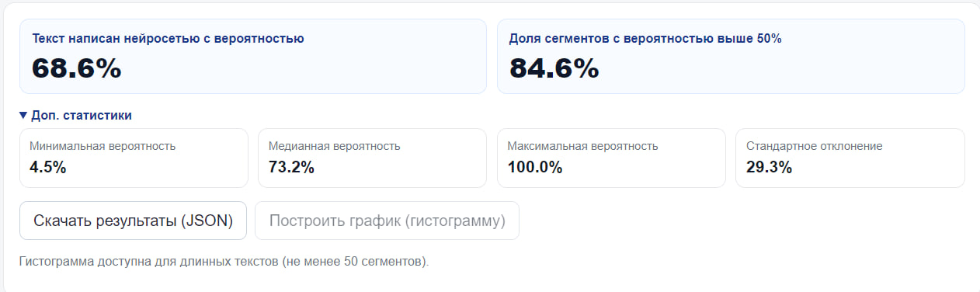The height and width of the screenshot is (292, 980).
Task: Click the segments above 50% summary card
Action: (731, 56)
